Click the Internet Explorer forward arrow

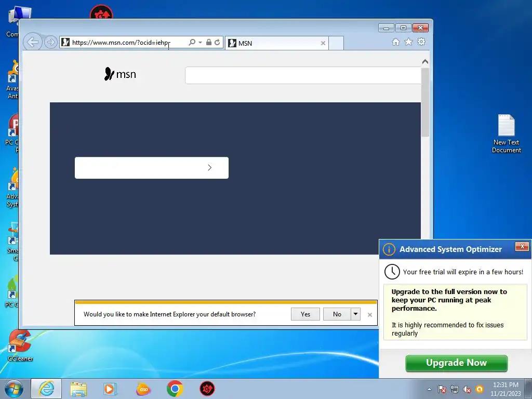point(50,43)
